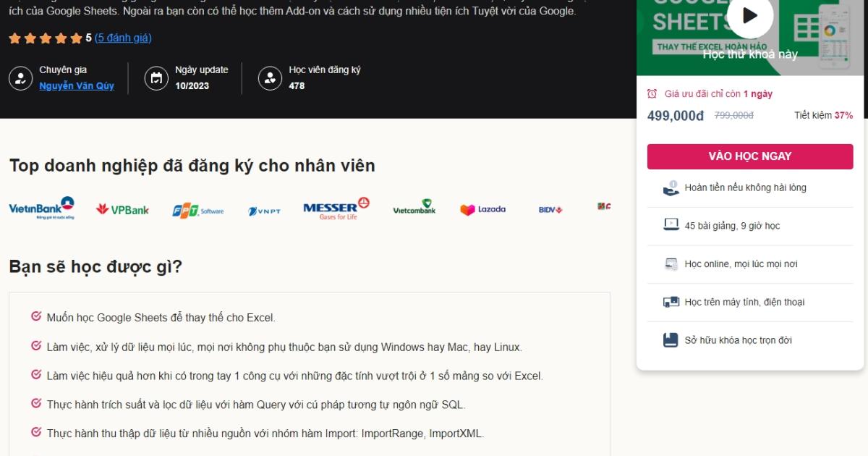Click the price tag icon near Giá ưu đãi

[x=652, y=93]
